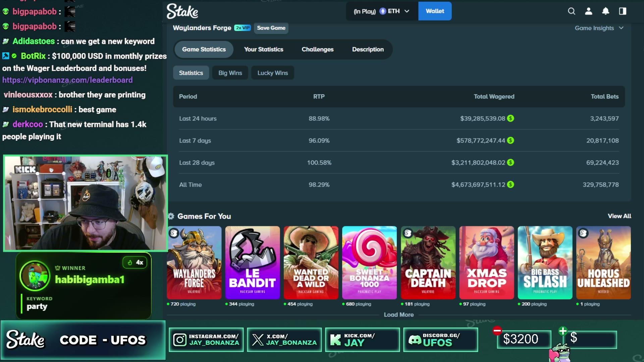The height and width of the screenshot is (362, 644).
Task: Click the winner avatar for habibigamba1
Action: pyautogui.click(x=35, y=276)
